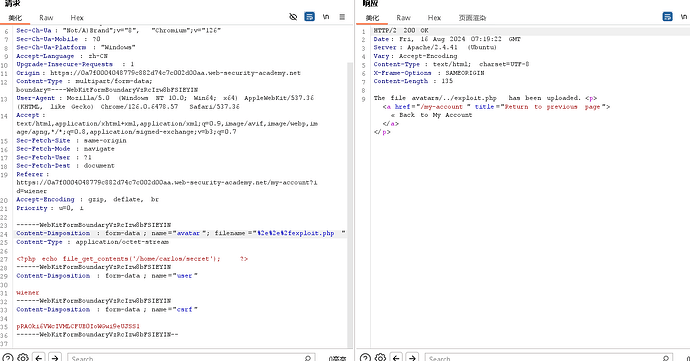Open search settings gear below response panel
Viewport: 690px width, 361px height.
click(381, 357)
